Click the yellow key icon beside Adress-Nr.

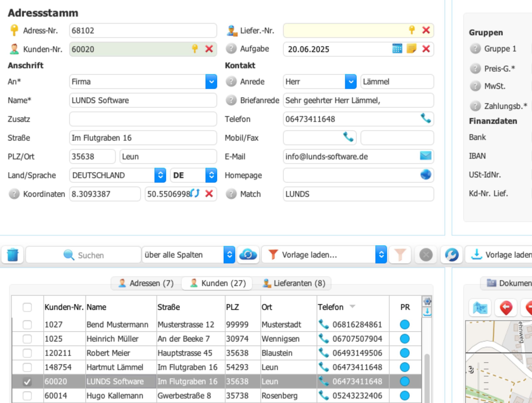tap(14, 30)
